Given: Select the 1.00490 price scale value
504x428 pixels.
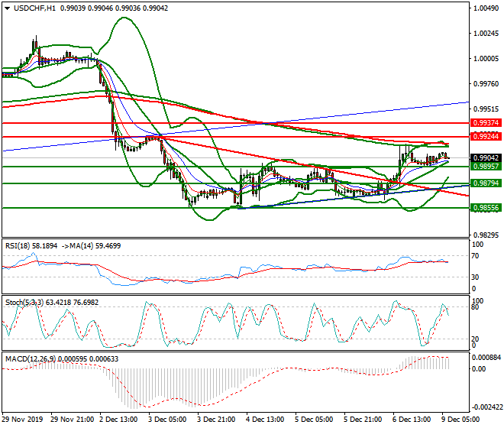Looking at the screenshot, I should pos(486,8).
